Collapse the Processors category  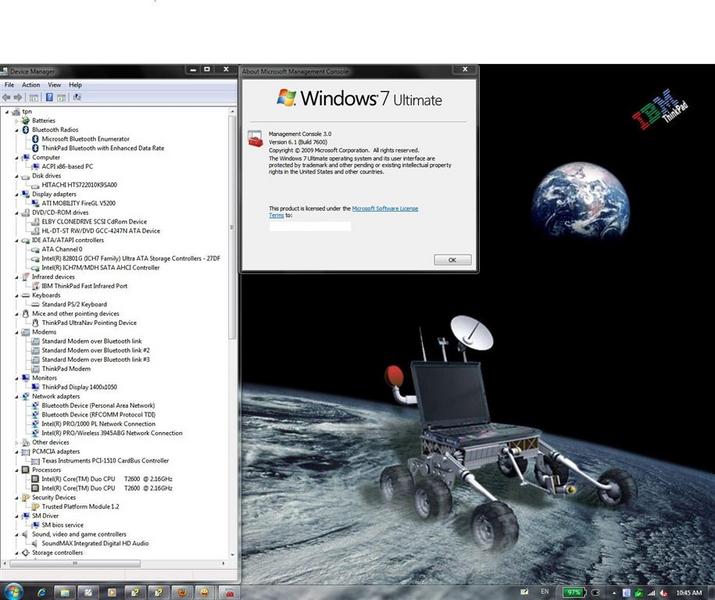(18, 469)
